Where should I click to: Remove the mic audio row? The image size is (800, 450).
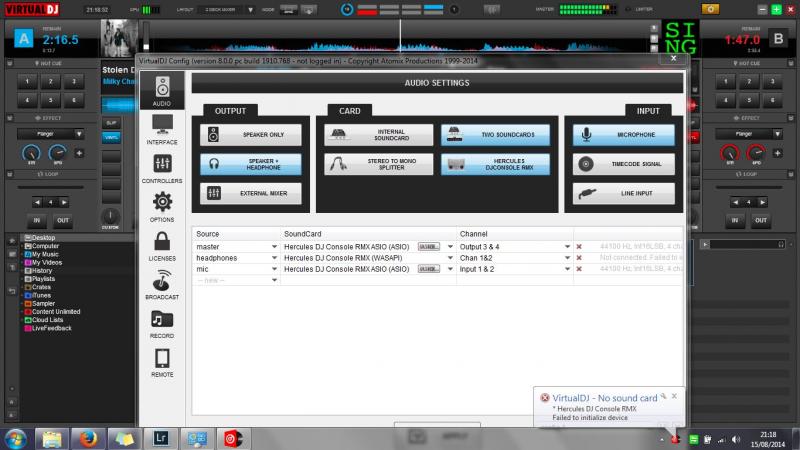579,269
